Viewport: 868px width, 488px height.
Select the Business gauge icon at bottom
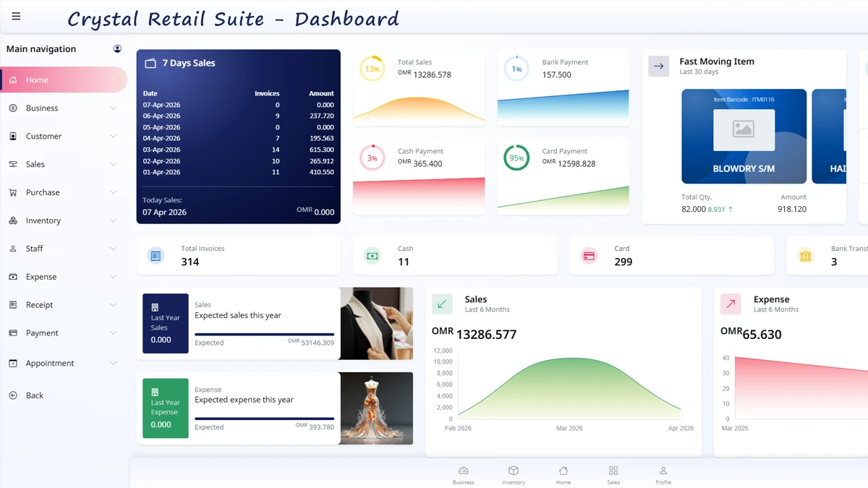(x=463, y=470)
